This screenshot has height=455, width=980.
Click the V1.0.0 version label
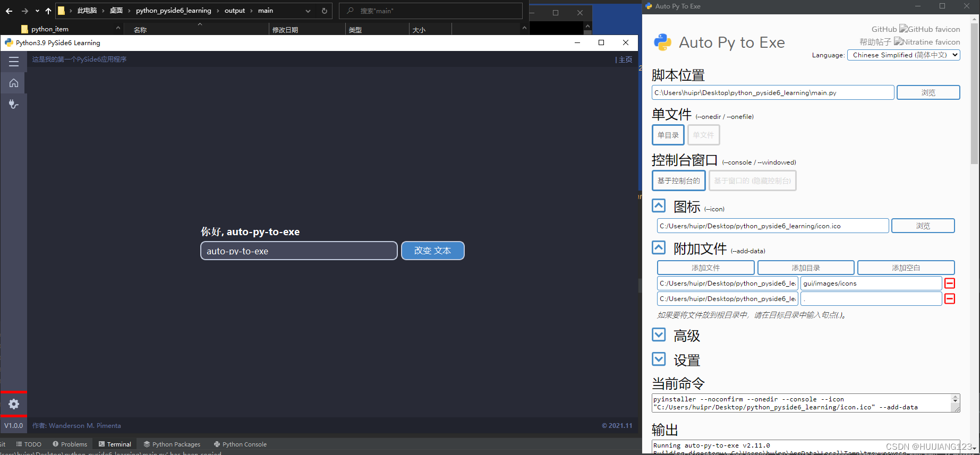pyautogui.click(x=14, y=425)
